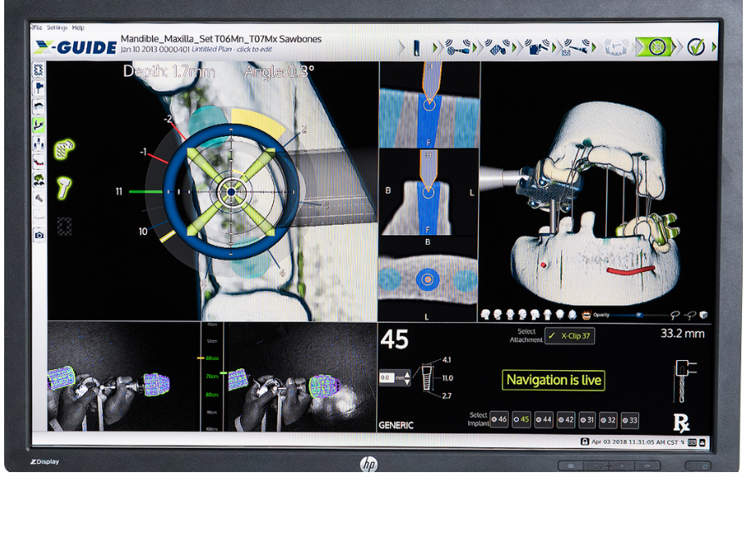Image resolution: width=747 pixels, height=560 pixels.
Task: Select implant 31 radio button
Action: 587,420
